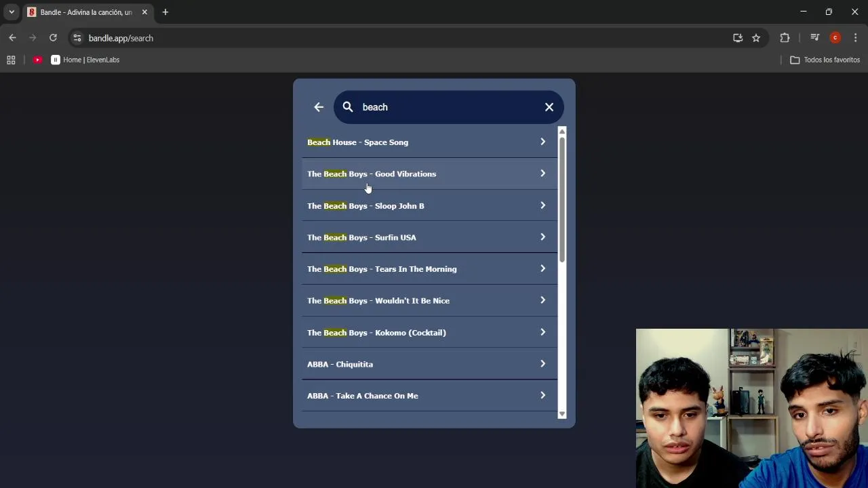Select The Beach Boys - Sloop John B
This screenshot has height=488, width=868.
[x=429, y=205]
